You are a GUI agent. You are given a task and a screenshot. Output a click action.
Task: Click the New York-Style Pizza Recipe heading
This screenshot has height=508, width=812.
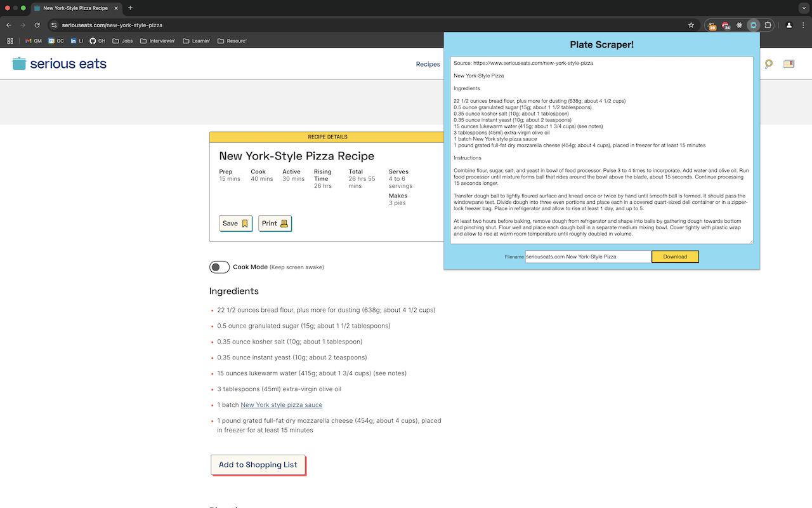click(x=297, y=156)
